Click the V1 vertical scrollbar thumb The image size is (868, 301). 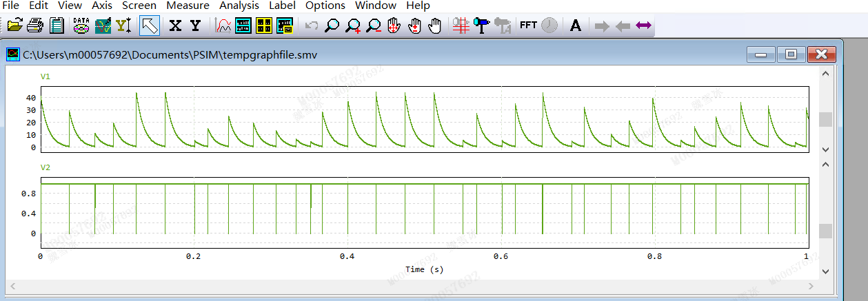point(826,119)
